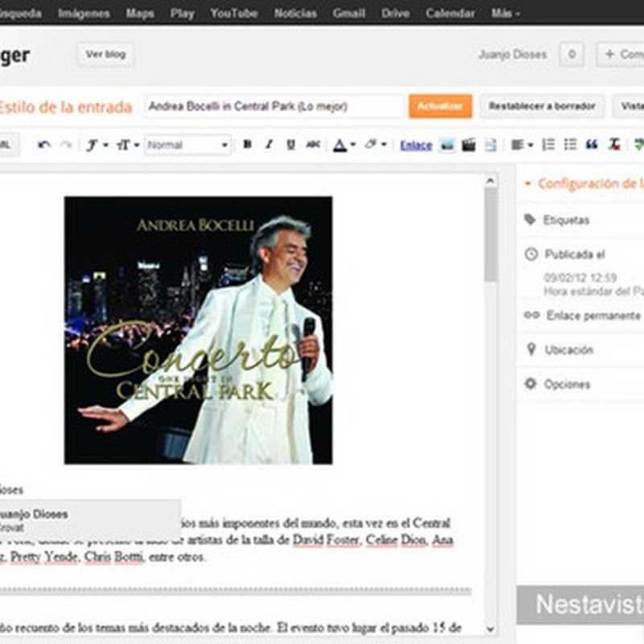Open the Normal paragraph style dropdown
644x644 pixels.
tap(188, 145)
